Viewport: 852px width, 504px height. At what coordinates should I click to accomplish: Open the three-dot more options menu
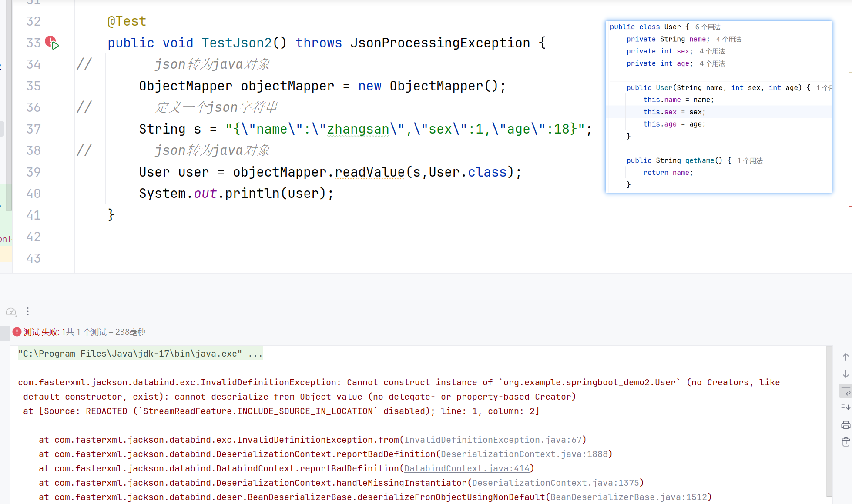coord(28,311)
